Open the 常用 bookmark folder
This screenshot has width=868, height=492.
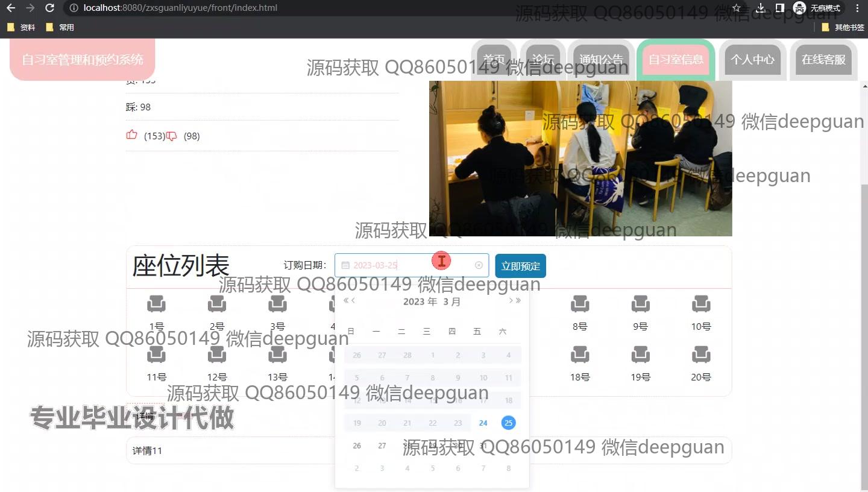[60, 27]
